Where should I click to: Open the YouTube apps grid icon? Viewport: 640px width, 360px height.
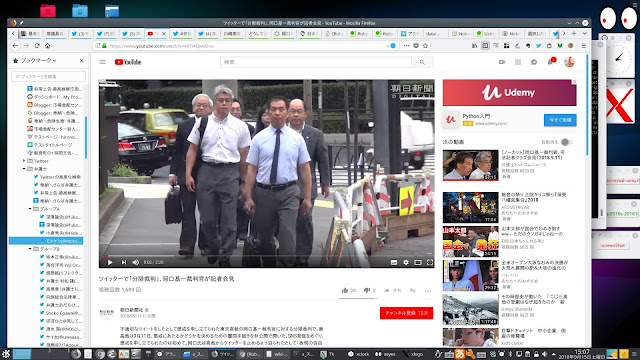[518, 62]
